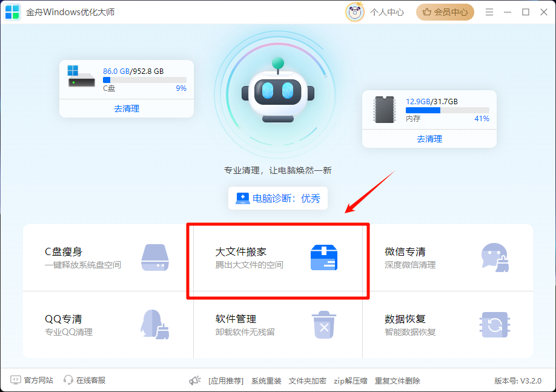
Task: Click 86.0 GB/952.8 GB disk usage text
Action: coord(133,71)
